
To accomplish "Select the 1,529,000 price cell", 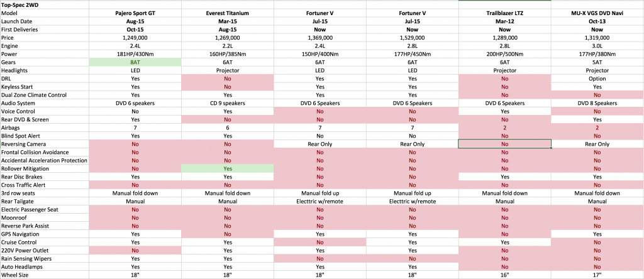I will click(x=413, y=37).
